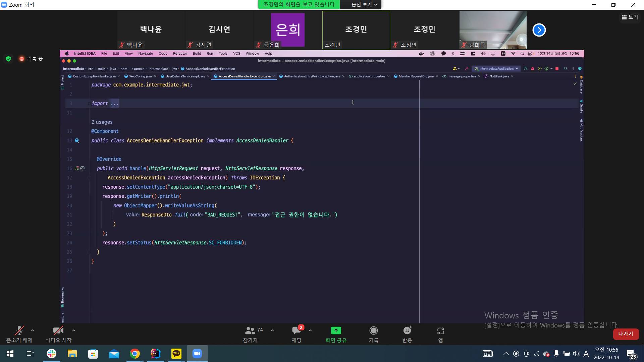Click the 나가기 leave button
Image resolution: width=644 pixels, height=362 pixels.
(x=626, y=334)
